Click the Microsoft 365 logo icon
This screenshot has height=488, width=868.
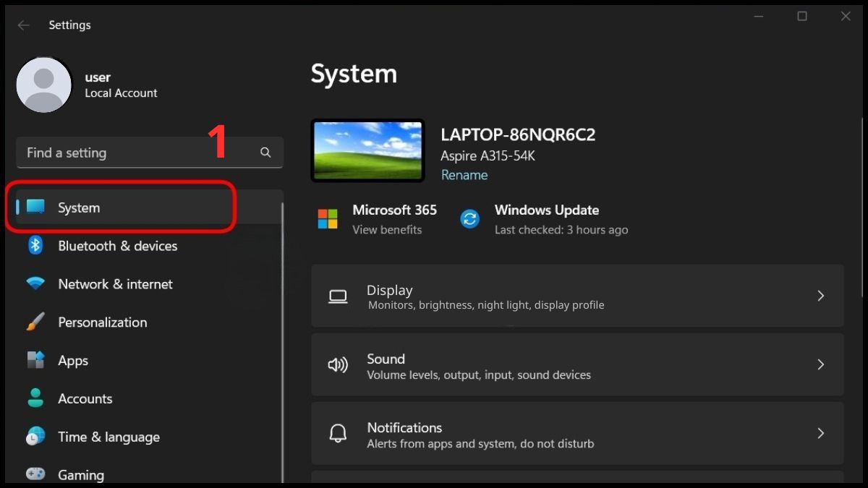click(328, 219)
